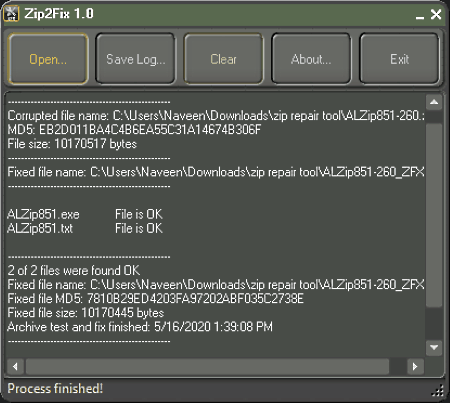This screenshot has height=403, width=450.
Task: Save the log with Save Log...
Action: click(136, 59)
